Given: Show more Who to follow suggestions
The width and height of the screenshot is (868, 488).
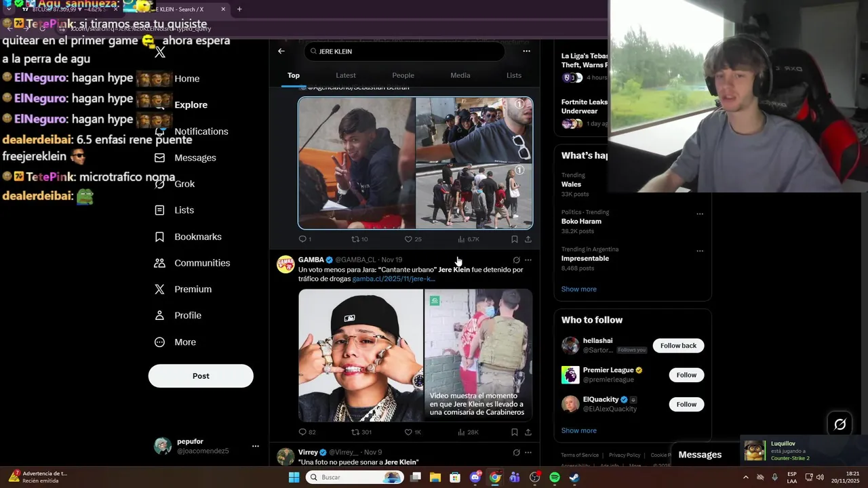Looking at the screenshot, I should tap(578, 430).
